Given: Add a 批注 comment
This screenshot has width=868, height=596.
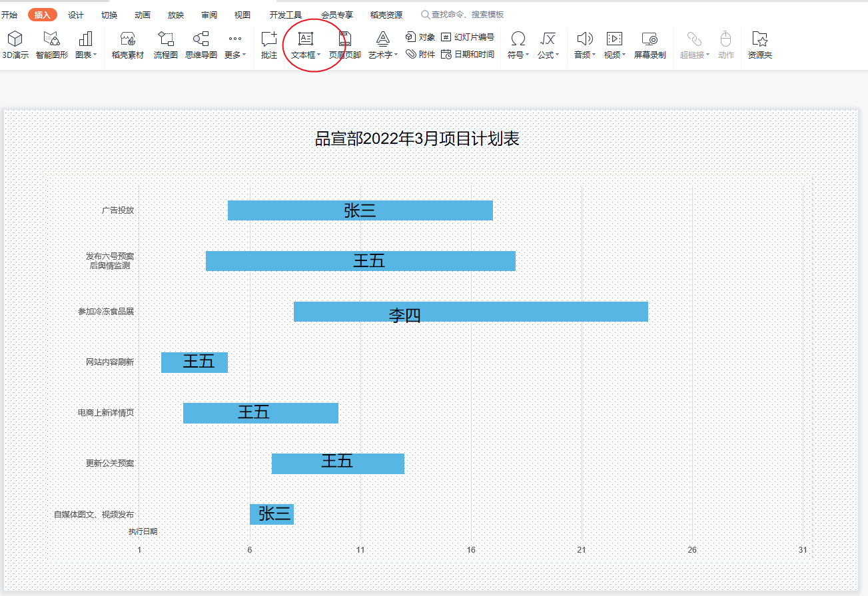Looking at the screenshot, I should (269, 45).
